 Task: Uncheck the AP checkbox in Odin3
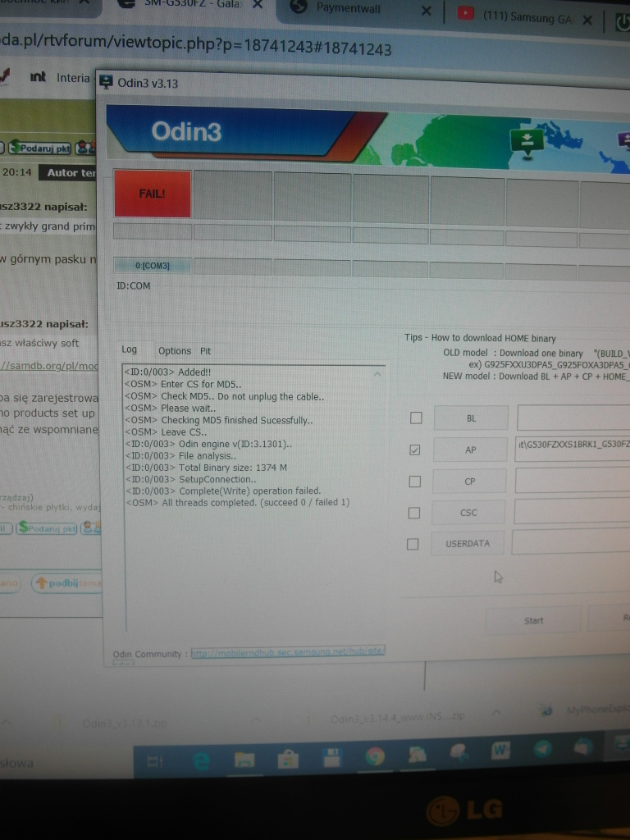pos(414,450)
